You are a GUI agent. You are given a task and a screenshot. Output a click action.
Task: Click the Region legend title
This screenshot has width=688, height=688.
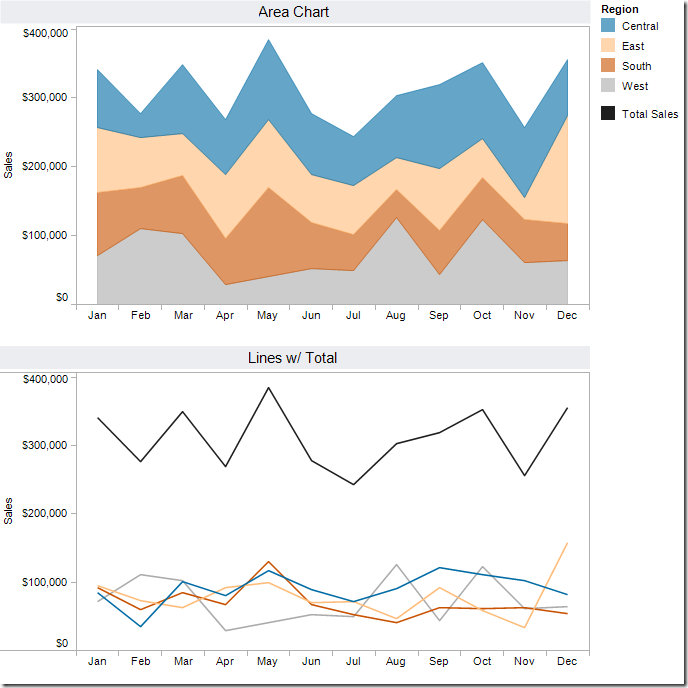click(620, 9)
